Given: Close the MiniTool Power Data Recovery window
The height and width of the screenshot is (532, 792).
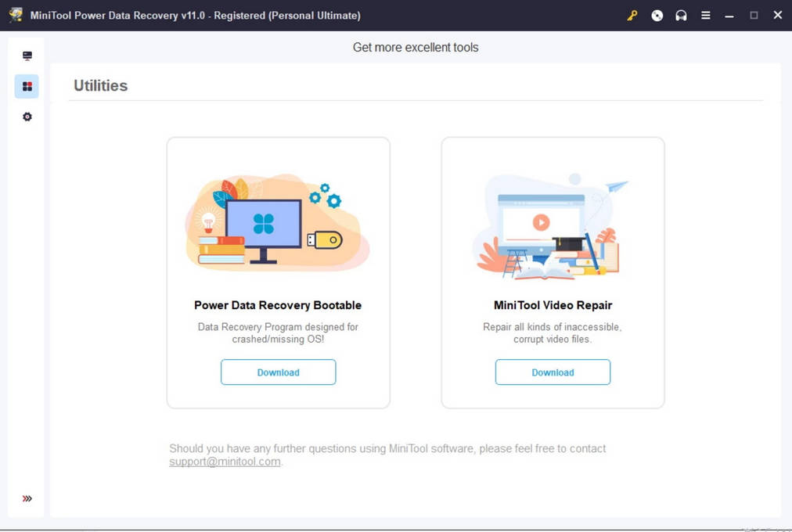Looking at the screenshot, I should pos(777,16).
